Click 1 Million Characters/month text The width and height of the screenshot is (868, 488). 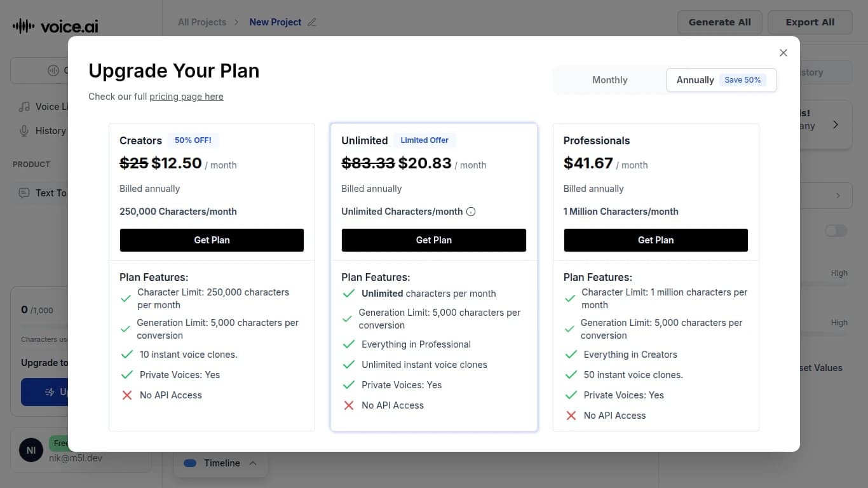coord(621,212)
